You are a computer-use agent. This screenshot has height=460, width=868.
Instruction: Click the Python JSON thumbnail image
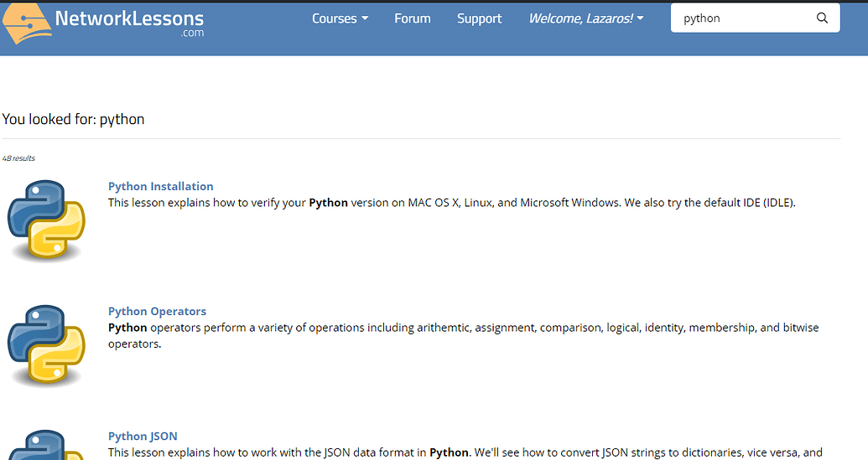[x=46, y=445]
